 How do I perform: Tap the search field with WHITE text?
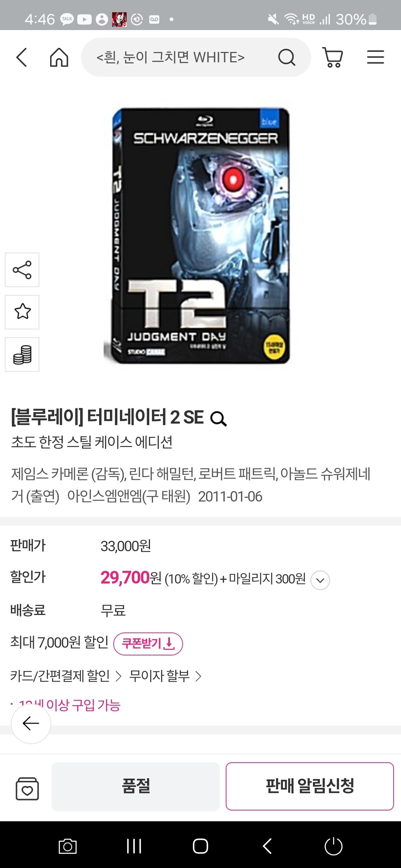click(x=196, y=57)
